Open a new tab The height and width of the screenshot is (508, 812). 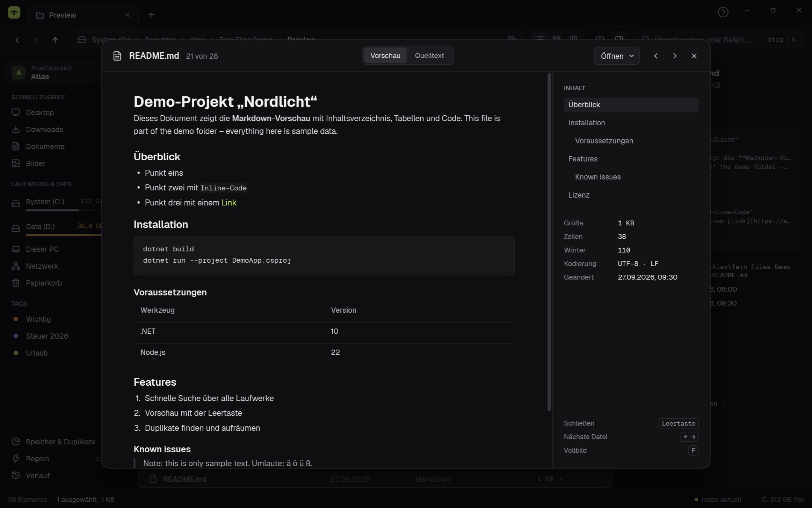[151, 15]
